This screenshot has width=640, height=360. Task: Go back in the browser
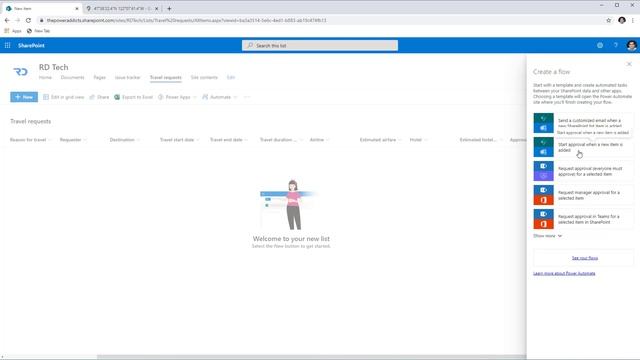click(7, 20)
